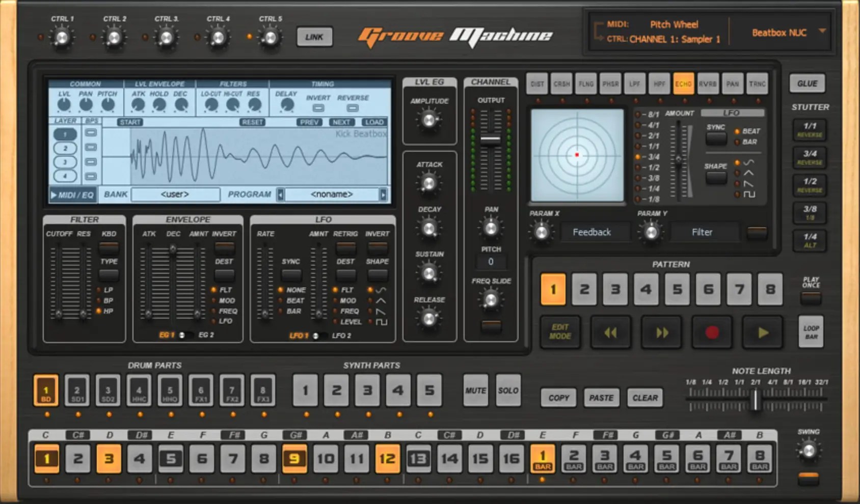Enable the DIST effect

coord(536,83)
